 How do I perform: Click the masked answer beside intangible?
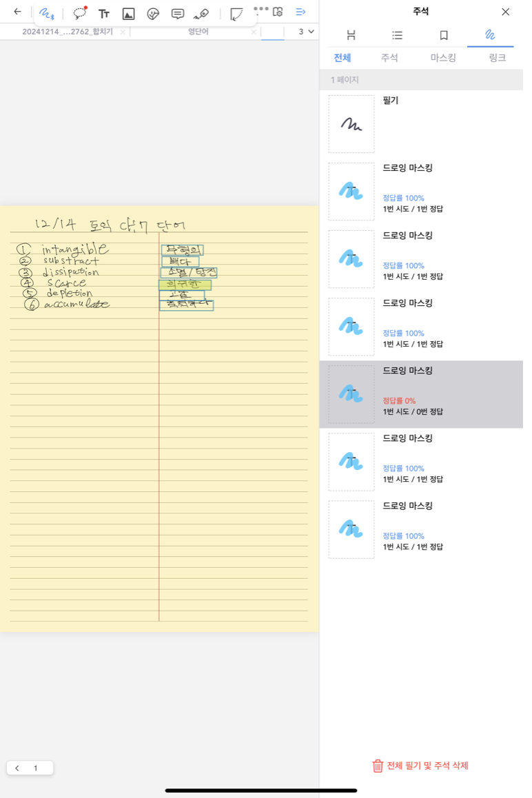(182, 250)
